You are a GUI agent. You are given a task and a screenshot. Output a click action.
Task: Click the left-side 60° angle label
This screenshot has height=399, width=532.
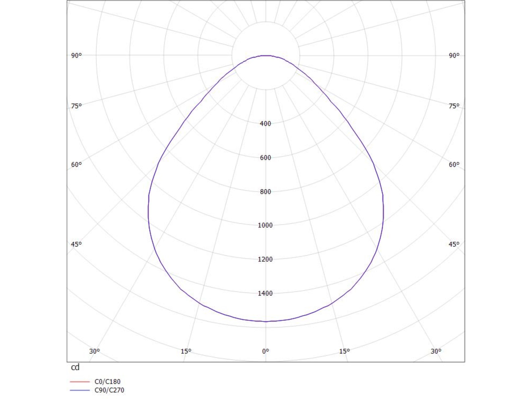[76, 165]
